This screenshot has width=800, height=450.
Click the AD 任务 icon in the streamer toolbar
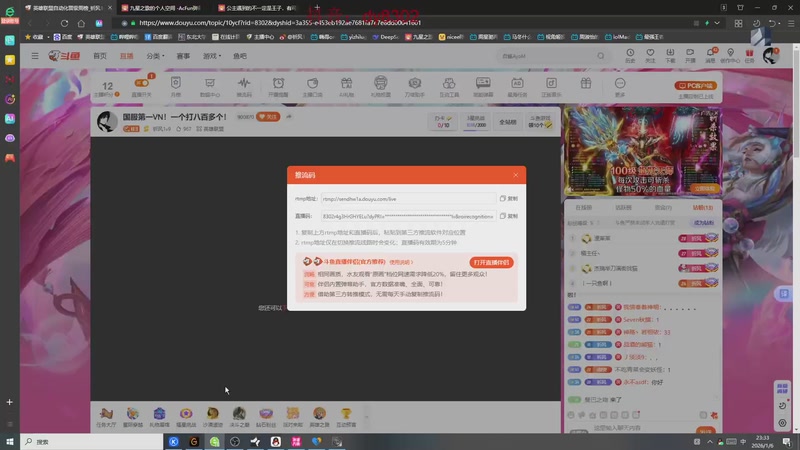pos(517,86)
